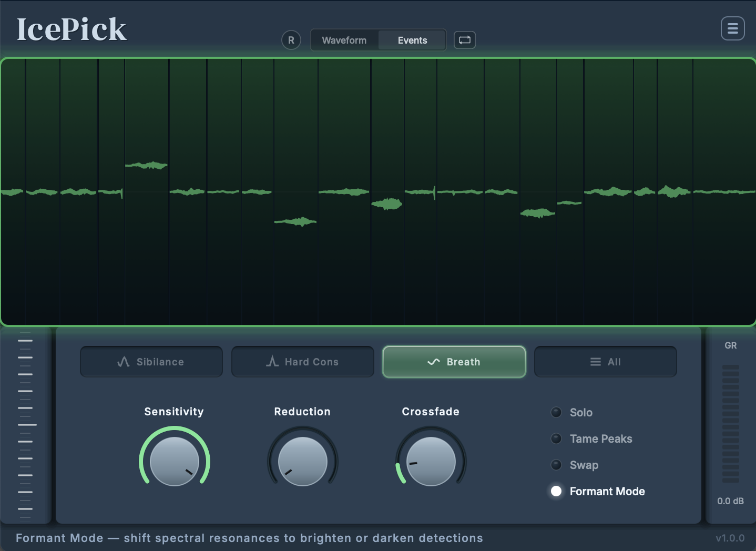Click the Reduction knob

click(303, 461)
